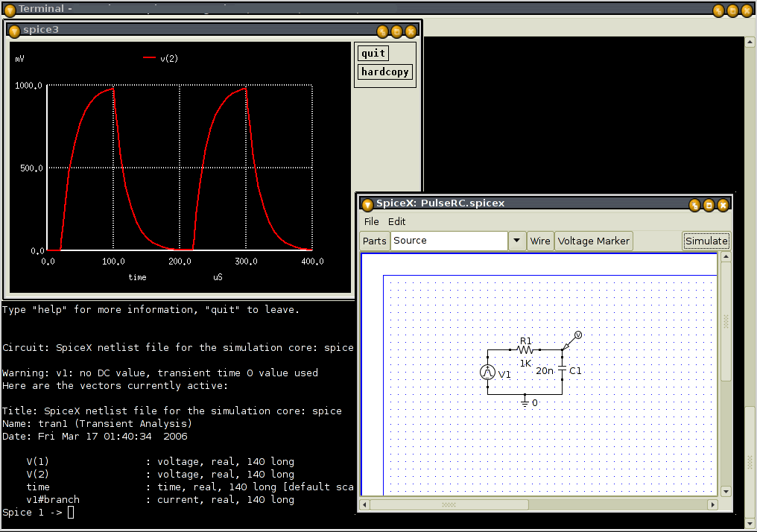The height and width of the screenshot is (532, 757).
Task: Click the Source part selection field
Action: [x=449, y=241]
